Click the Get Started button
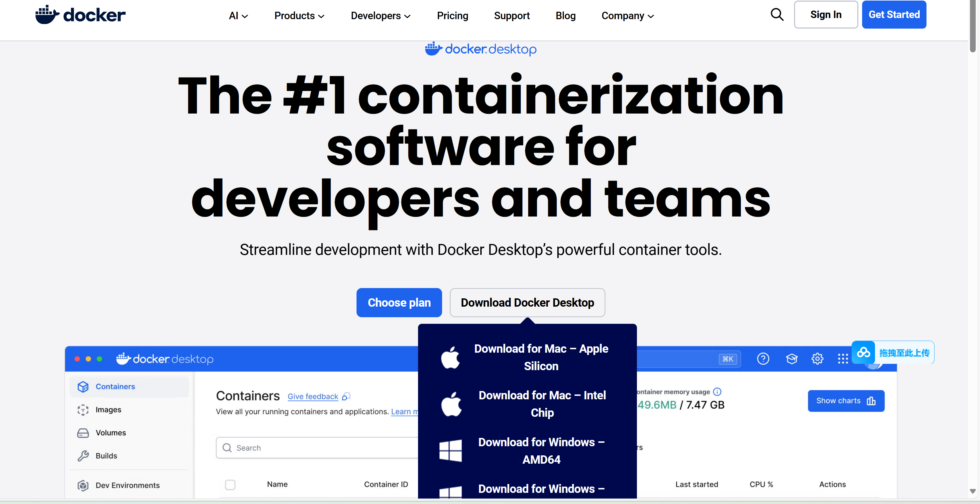 (894, 15)
